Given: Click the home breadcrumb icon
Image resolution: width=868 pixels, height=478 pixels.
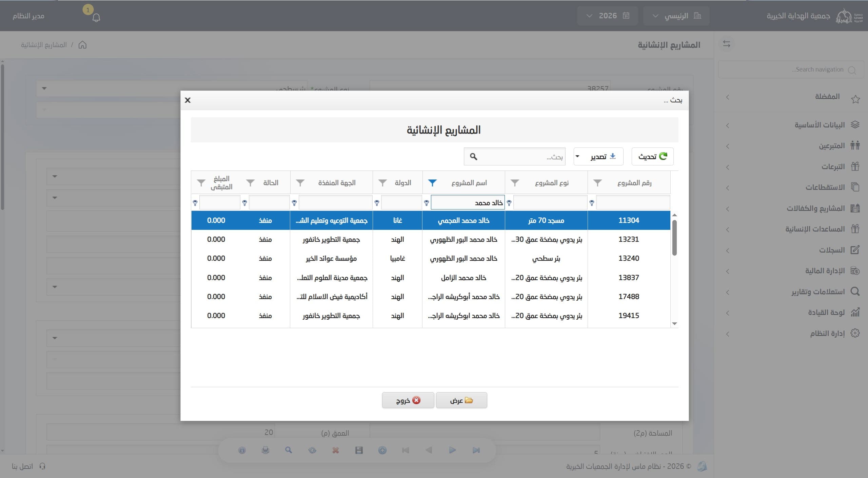Looking at the screenshot, I should pos(82,45).
